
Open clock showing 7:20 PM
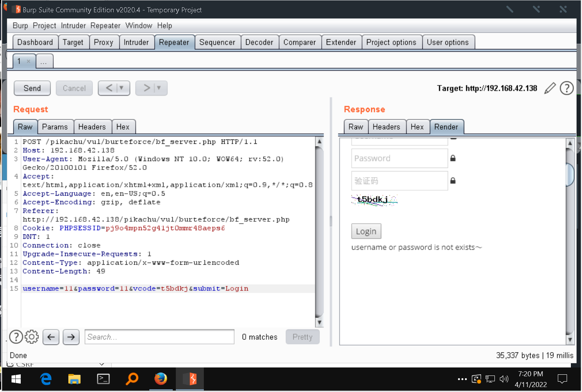click(x=531, y=379)
